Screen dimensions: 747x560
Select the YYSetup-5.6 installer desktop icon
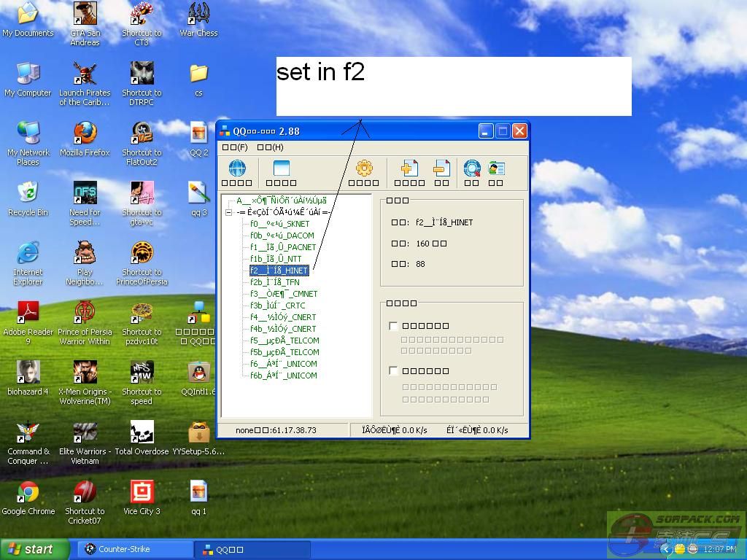click(198, 438)
